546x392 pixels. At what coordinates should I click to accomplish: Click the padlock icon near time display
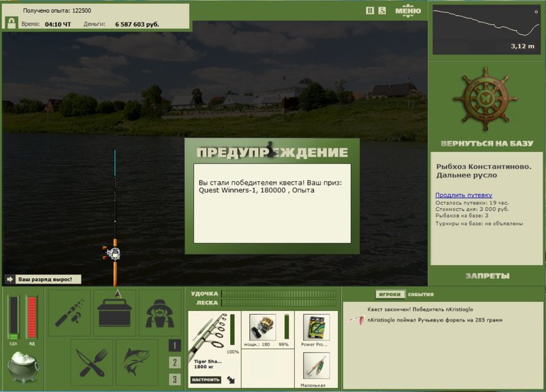pos(12,23)
